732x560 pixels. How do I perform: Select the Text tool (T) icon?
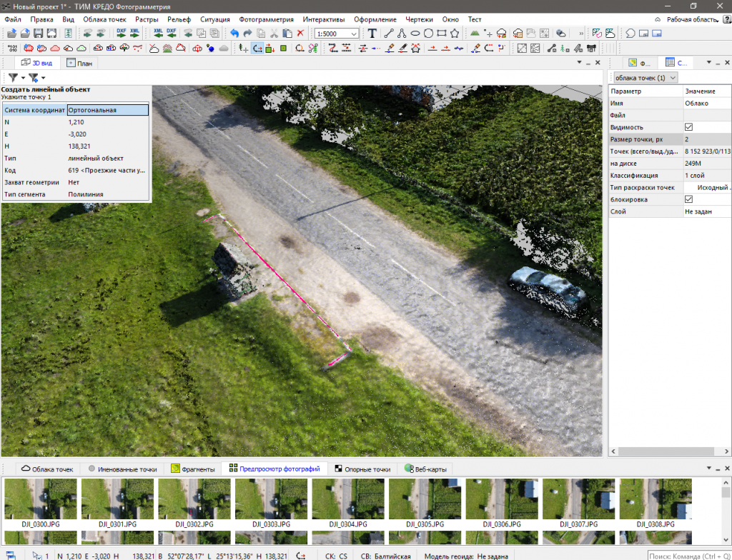pyautogui.click(x=372, y=34)
